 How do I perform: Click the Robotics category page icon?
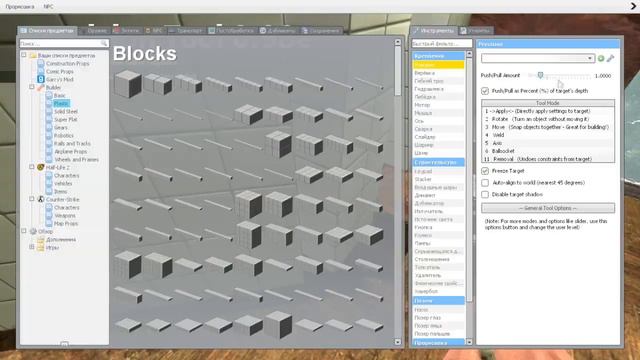tap(49, 136)
